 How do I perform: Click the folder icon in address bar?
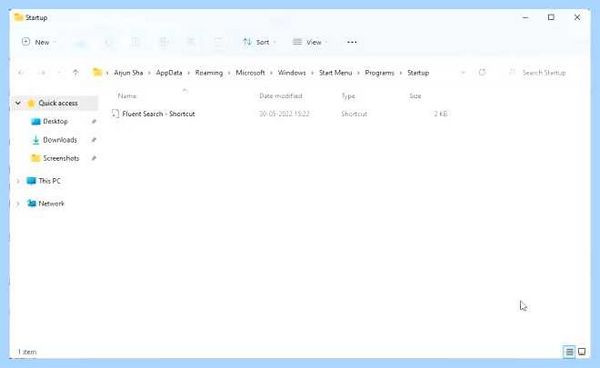tap(98, 72)
